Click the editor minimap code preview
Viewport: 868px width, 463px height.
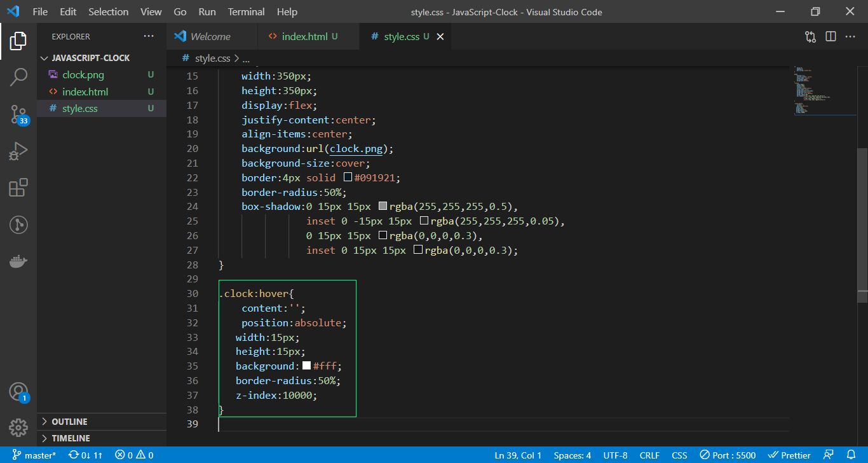click(825, 90)
